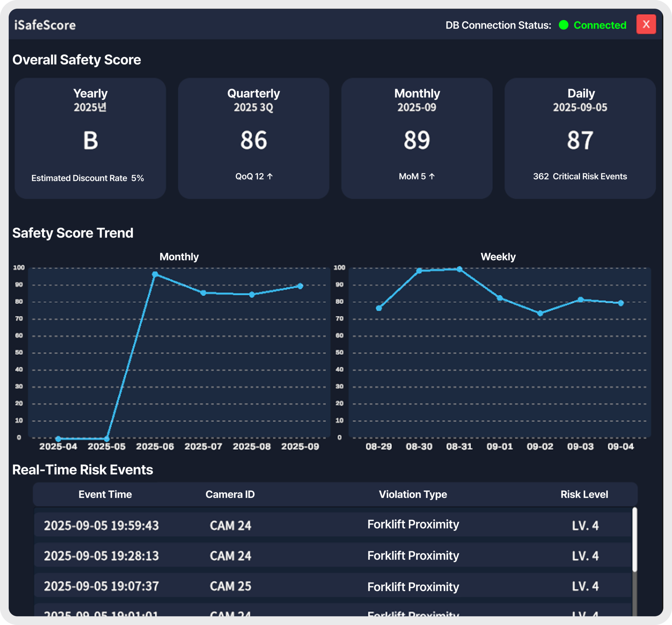Select the 19:59:43 CAM 24 event row
The width and height of the screenshot is (672, 625).
coord(333,525)
